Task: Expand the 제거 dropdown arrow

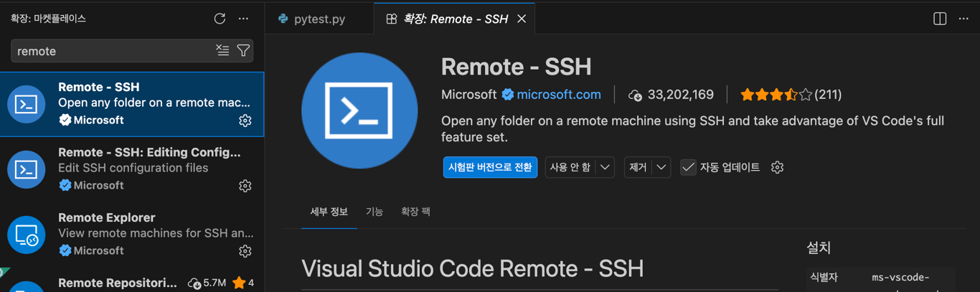Action: coord(661,167)
